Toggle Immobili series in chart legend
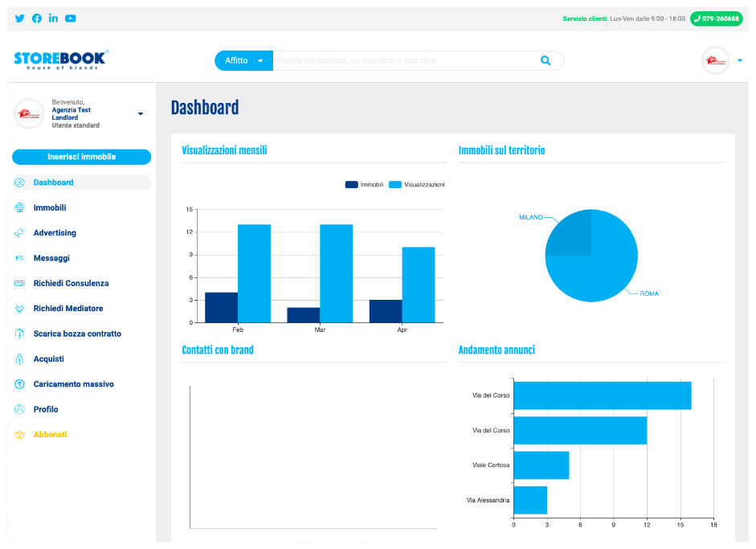This screenshot has width=756, height=549. (364, 185)
